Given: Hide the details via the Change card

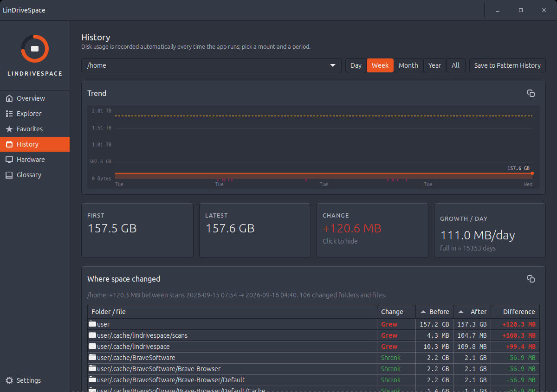Looking at the screenshot, I should [372, 230].
